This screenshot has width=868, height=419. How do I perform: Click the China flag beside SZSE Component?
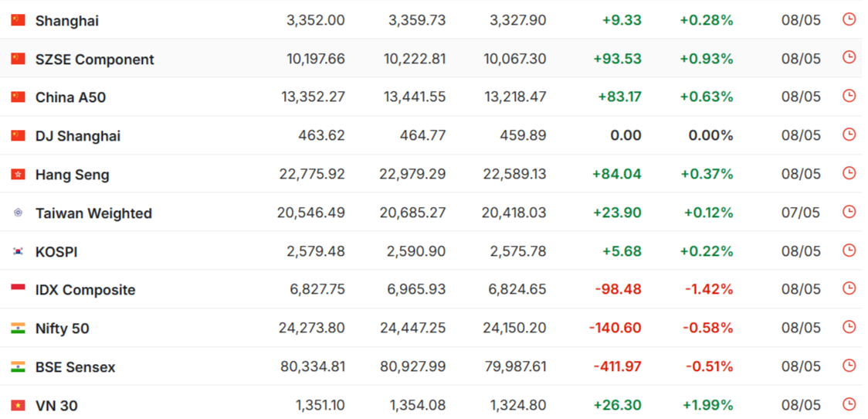(19, 59)
